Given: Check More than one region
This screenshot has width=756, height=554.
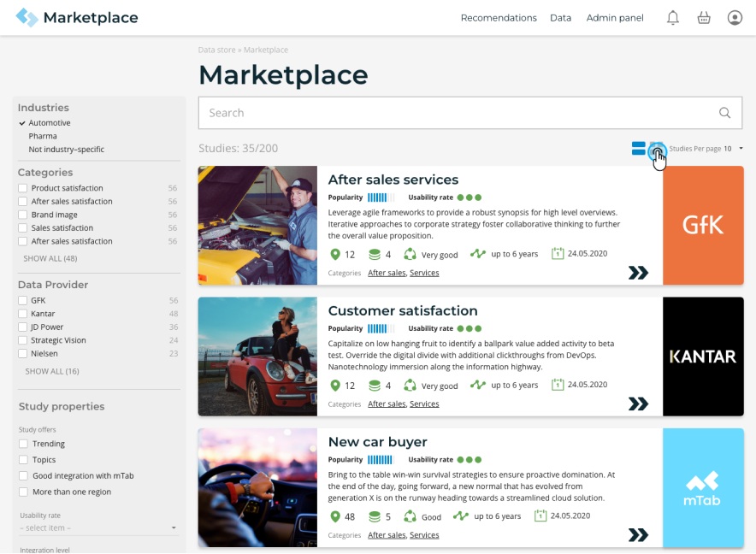Looking at the screenshot, I should click(23, 492).
